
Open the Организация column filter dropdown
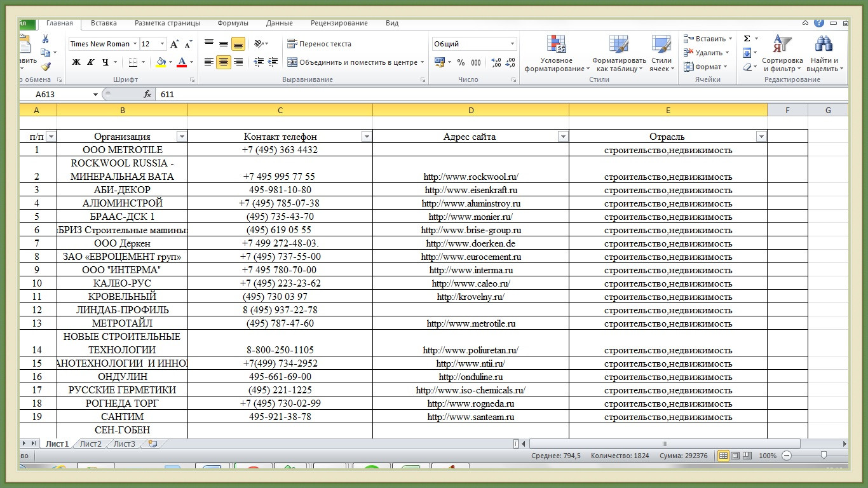click(182, 137)
